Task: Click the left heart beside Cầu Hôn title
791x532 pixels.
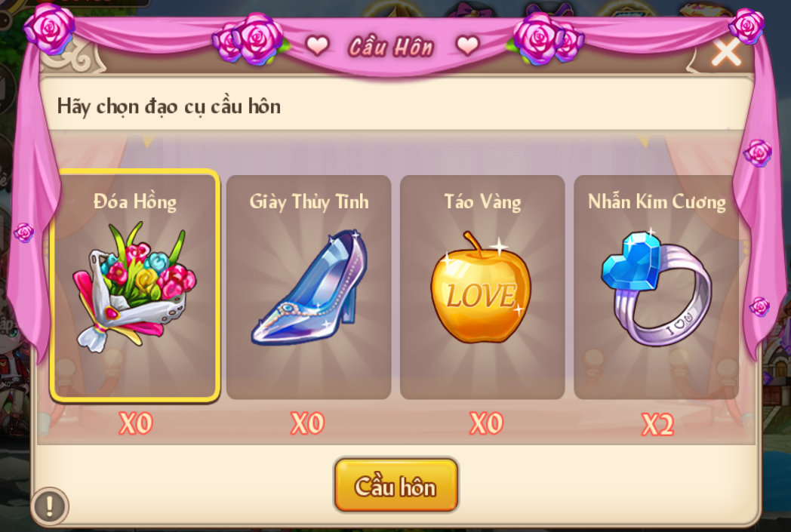Action: [x=317, y=46]
